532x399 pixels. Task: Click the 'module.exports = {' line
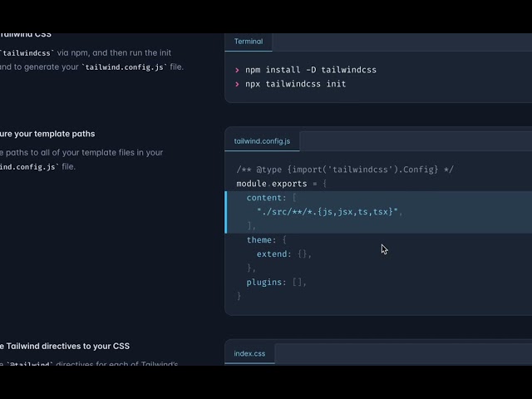(281, 184)
